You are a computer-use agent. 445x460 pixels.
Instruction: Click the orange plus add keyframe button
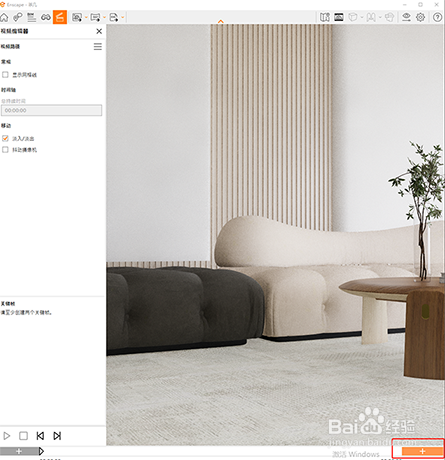(x=422, y=451)
